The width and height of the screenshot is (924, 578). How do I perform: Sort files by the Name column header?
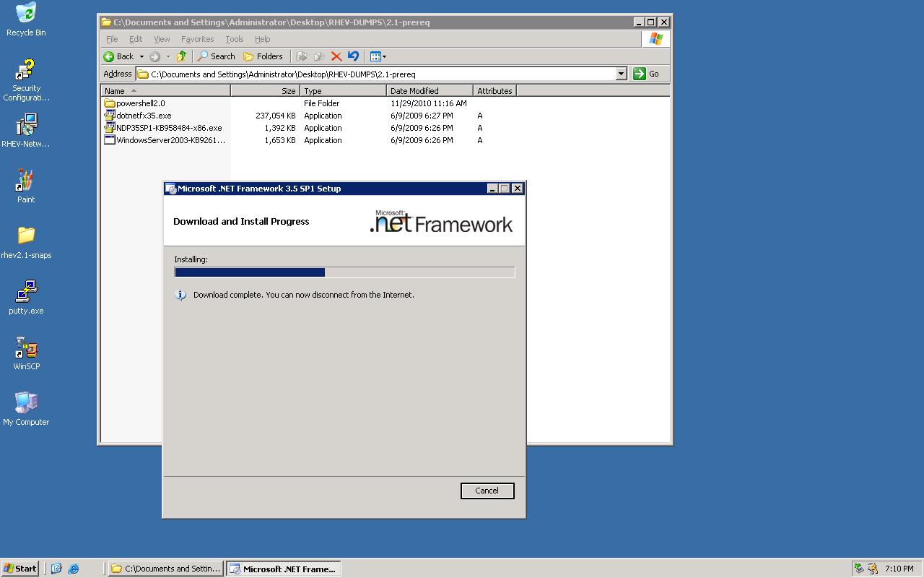click(165, 91)
